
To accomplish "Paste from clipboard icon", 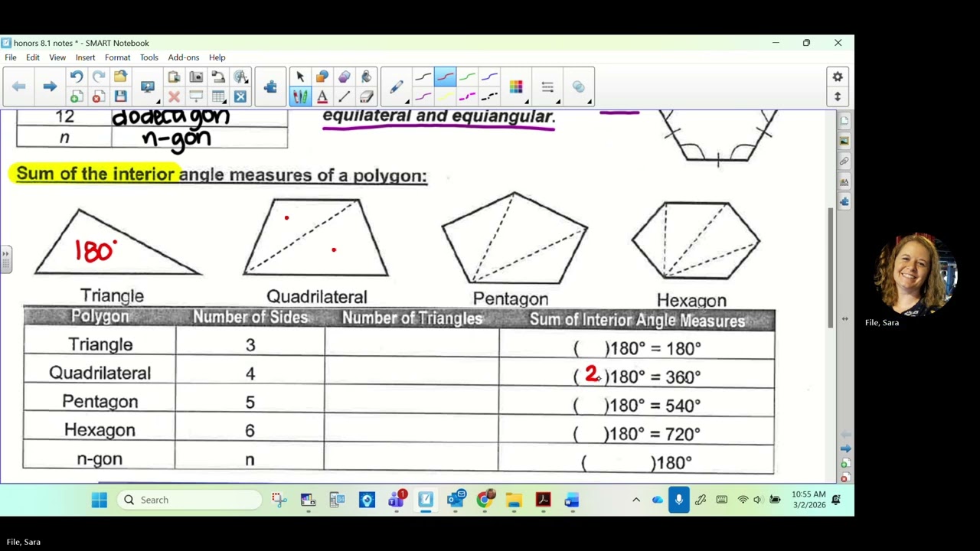I will point(174,77).
